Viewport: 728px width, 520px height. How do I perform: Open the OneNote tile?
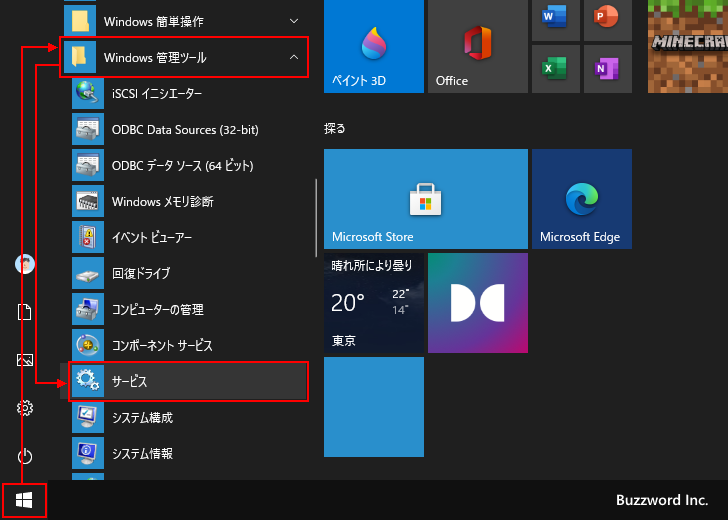pyautogui.click(x=607, y=69)
